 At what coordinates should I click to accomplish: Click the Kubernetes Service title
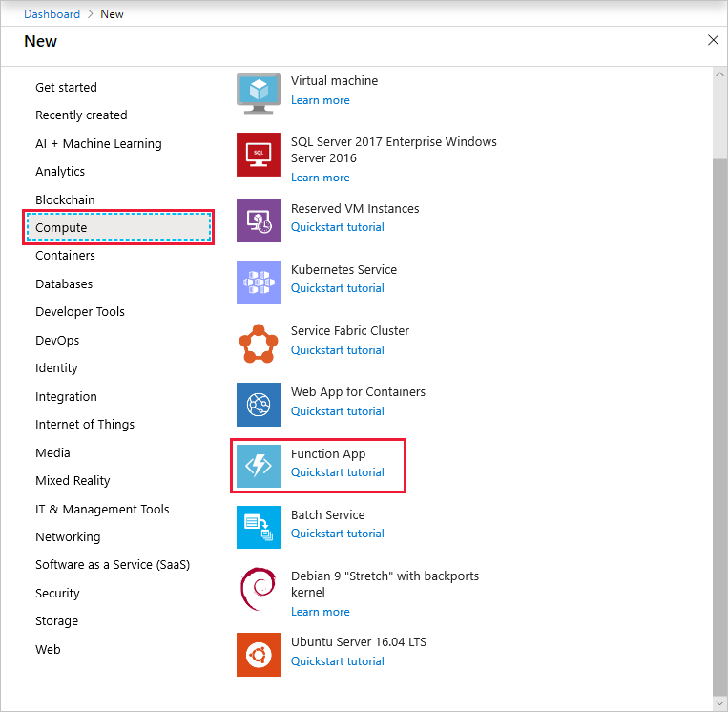click(343, 270)
